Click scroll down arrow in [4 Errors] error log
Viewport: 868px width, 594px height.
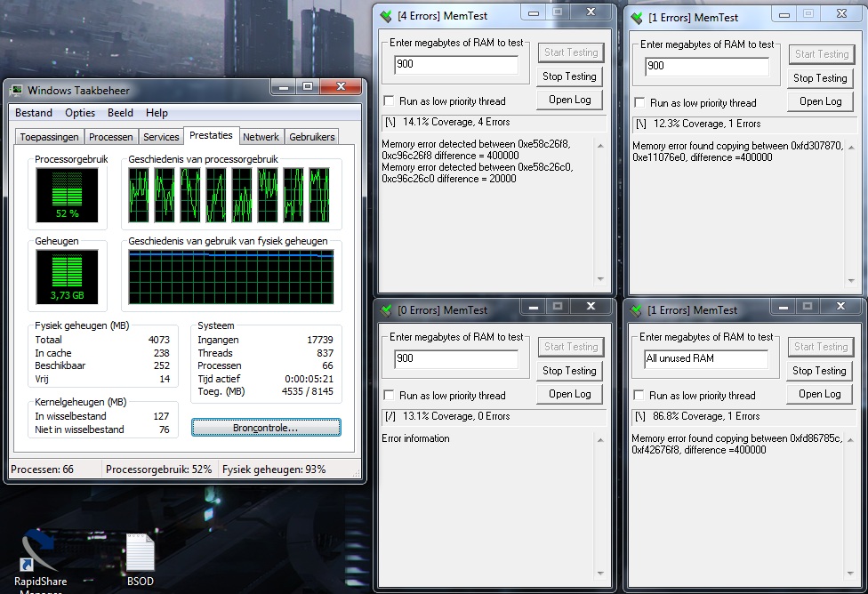(600, 279)
